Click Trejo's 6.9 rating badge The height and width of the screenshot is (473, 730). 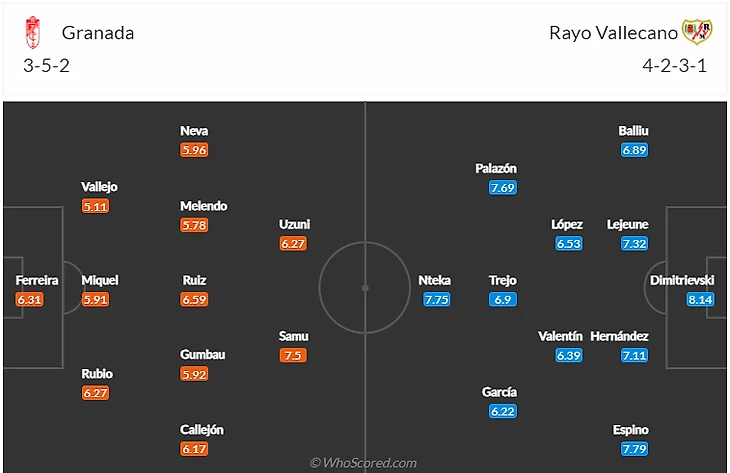[x=502, y=299]
